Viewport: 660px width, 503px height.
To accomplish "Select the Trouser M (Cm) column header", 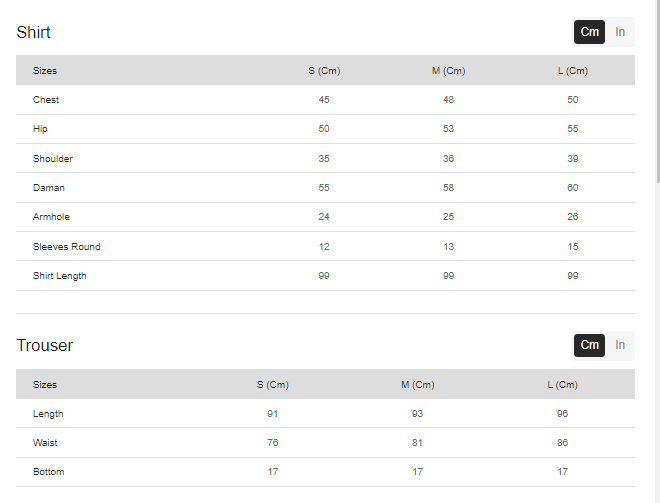I will pos(418,385).
